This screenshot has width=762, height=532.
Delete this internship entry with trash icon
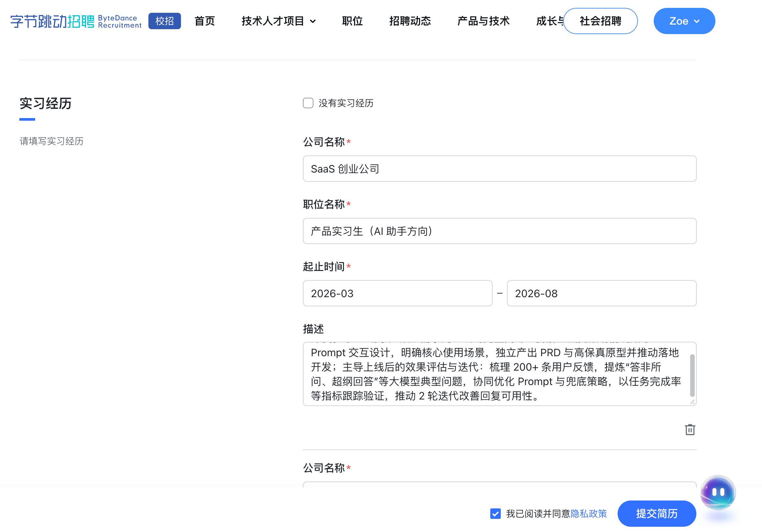690,430
